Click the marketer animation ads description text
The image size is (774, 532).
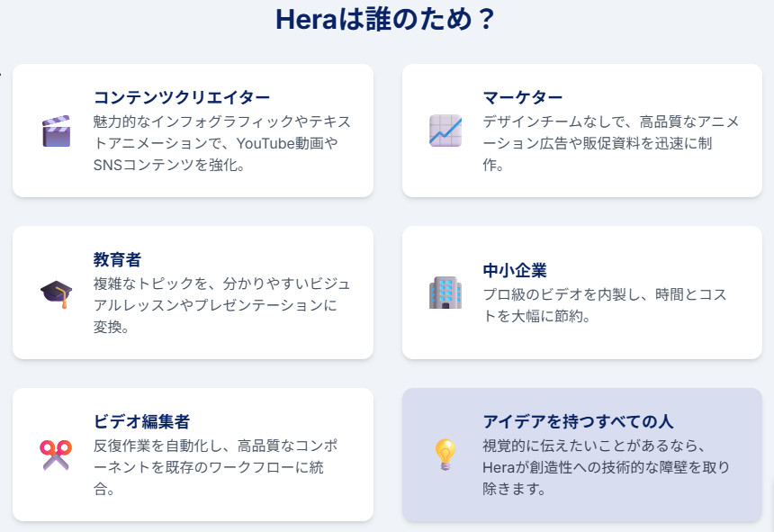[x=610, y=143]
